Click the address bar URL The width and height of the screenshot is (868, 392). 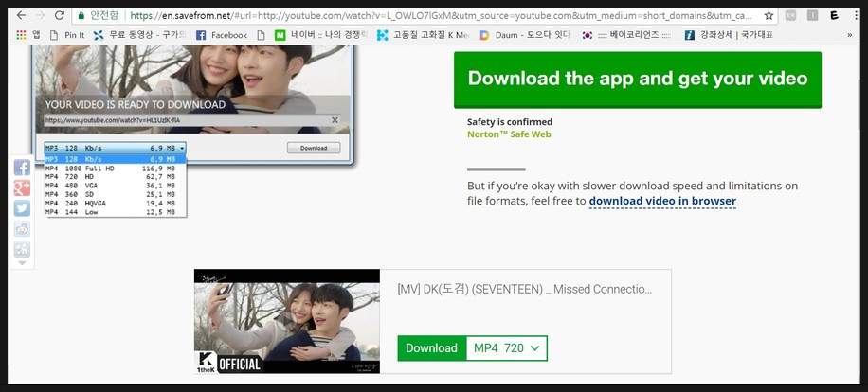442,15
